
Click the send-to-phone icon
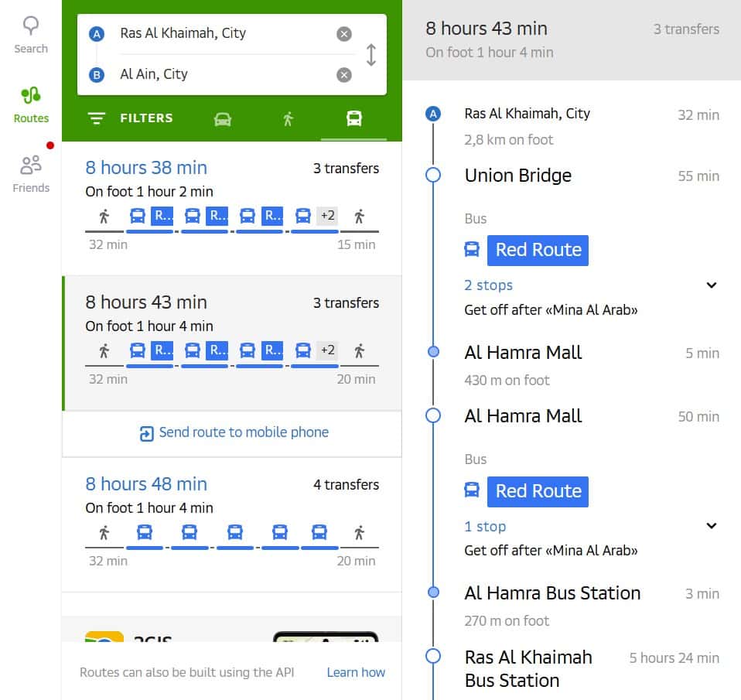click(x=146, y=433)
